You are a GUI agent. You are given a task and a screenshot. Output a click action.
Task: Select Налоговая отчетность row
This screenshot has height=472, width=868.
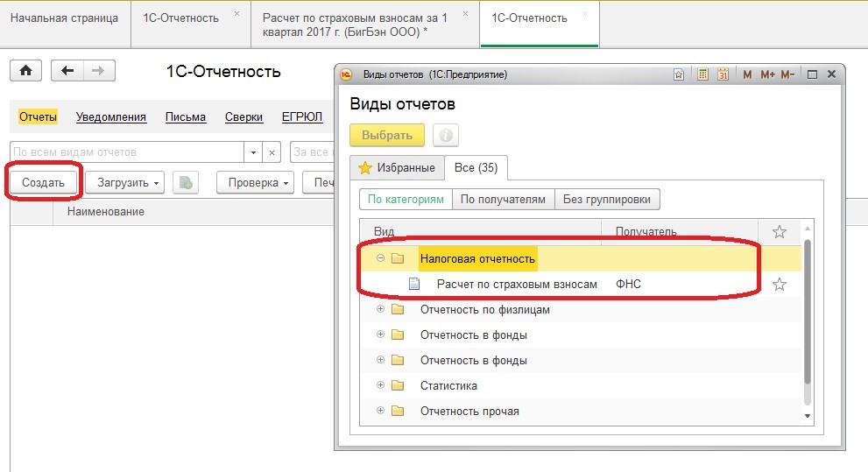click(580, 258)
